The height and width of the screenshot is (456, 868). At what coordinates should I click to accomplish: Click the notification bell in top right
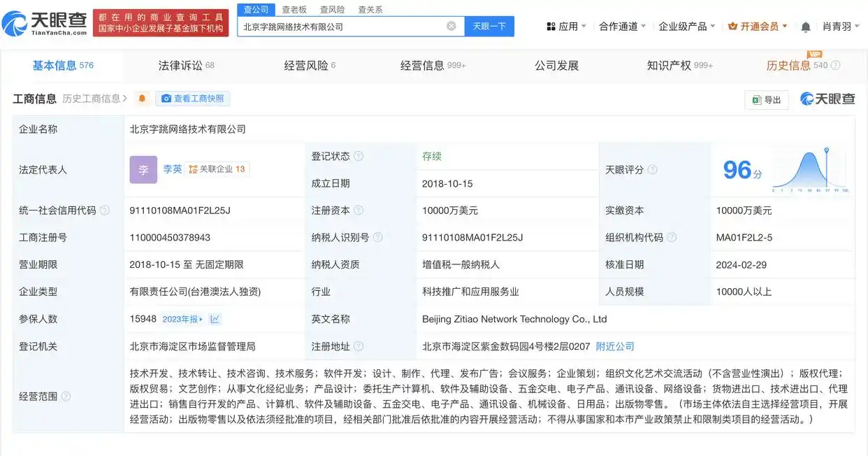pyautogui.click(x=807, y=25)
